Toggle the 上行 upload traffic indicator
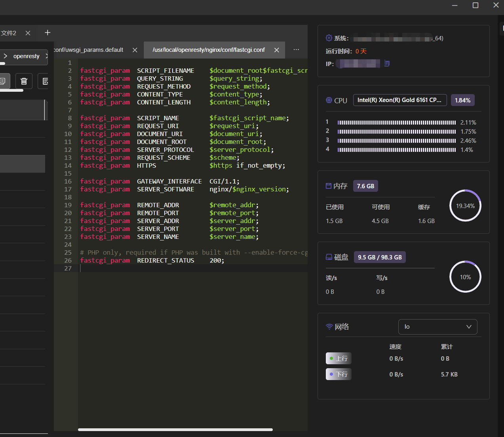The height and width of the screenshot is (437, 504). pos(339,358)
